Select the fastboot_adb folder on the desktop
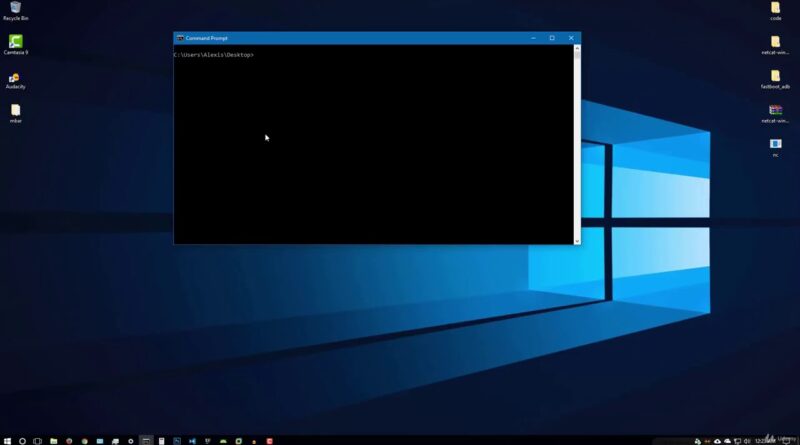Screen dimensions: 800x445 click(776, 79)
